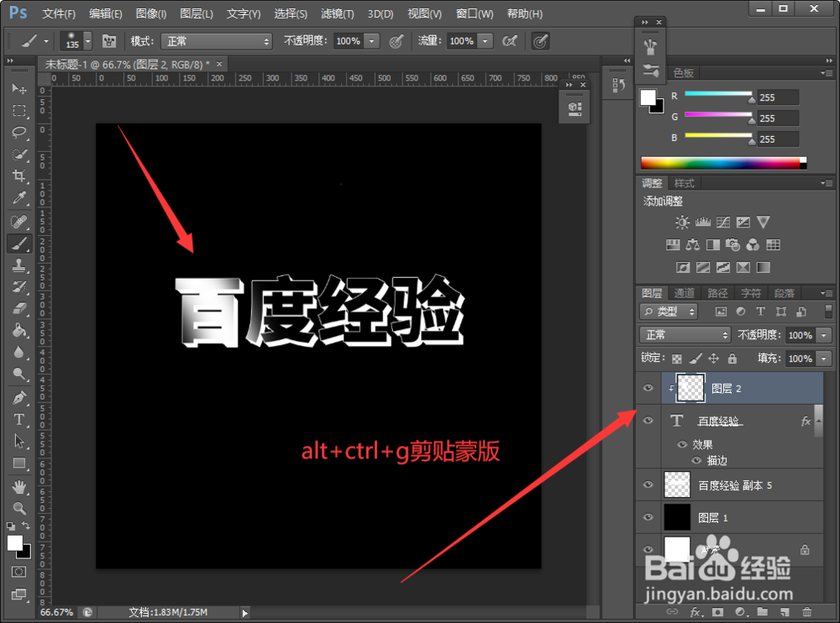
Task: Hide the 百度经验 text layer
Action: [x=648, y=421]
